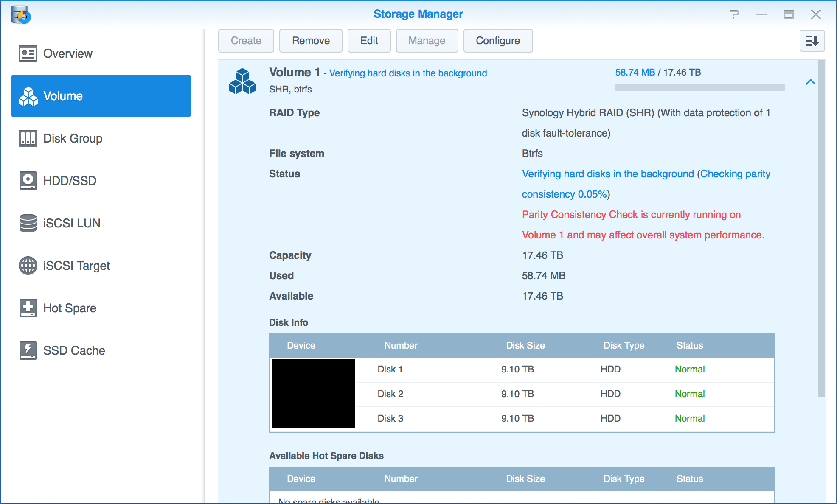Screen dimensions: 837x504
Task: Close the Storage Manager window
Action: (815, 14)
